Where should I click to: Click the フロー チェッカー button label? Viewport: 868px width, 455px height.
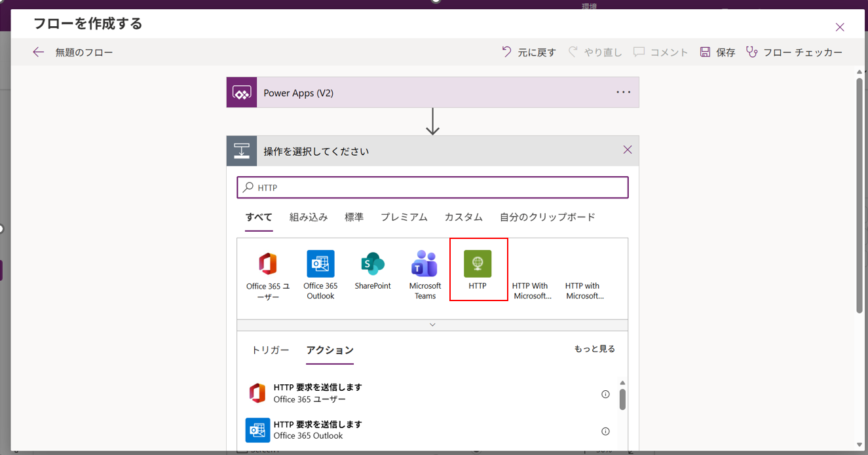pyautogui.click(x=803, y=52)
